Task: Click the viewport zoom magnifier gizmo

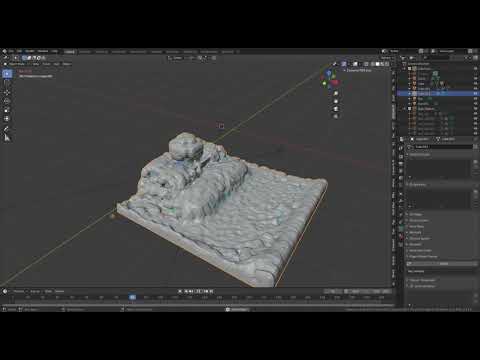Action: click(336, 94)
